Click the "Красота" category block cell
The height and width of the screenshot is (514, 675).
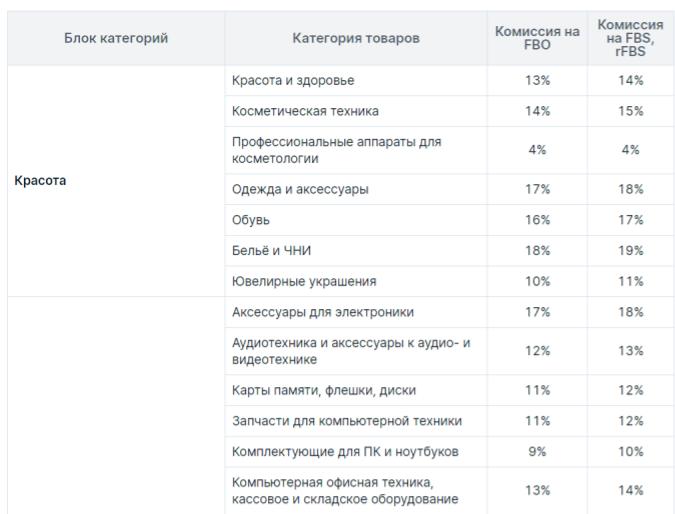(x=41, y=181)
